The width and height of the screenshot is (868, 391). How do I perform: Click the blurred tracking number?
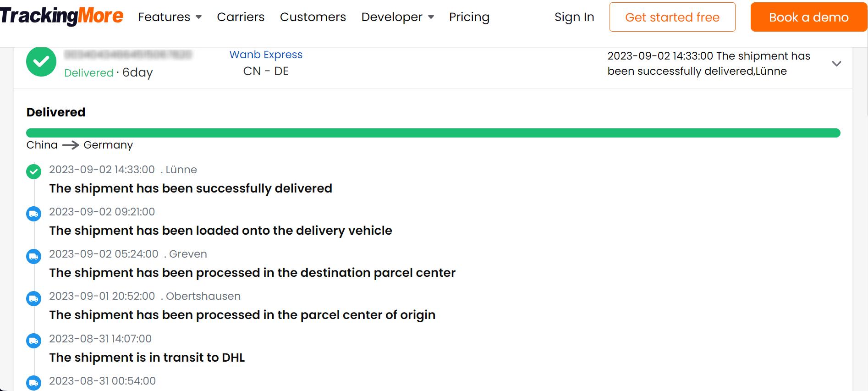click(x=128, y=55)
